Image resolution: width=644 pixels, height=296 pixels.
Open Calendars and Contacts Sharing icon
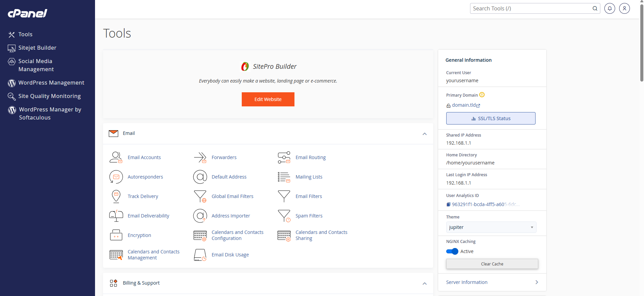click(284, 235)
